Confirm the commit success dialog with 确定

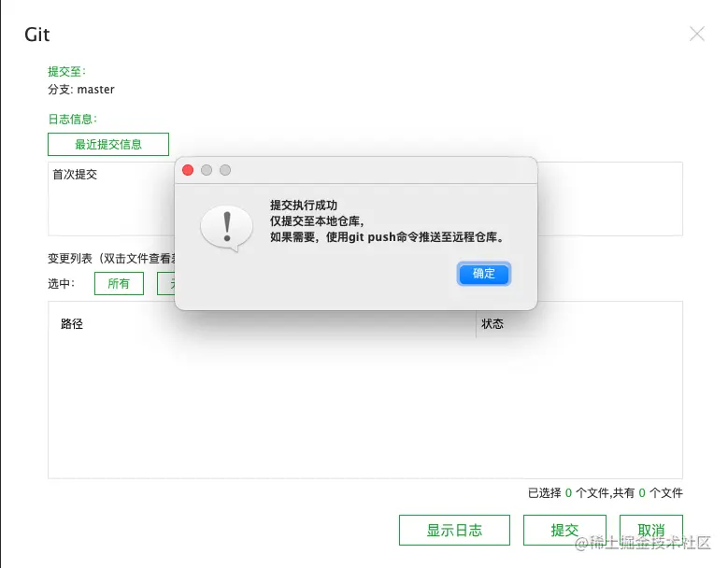coord(483,274)
